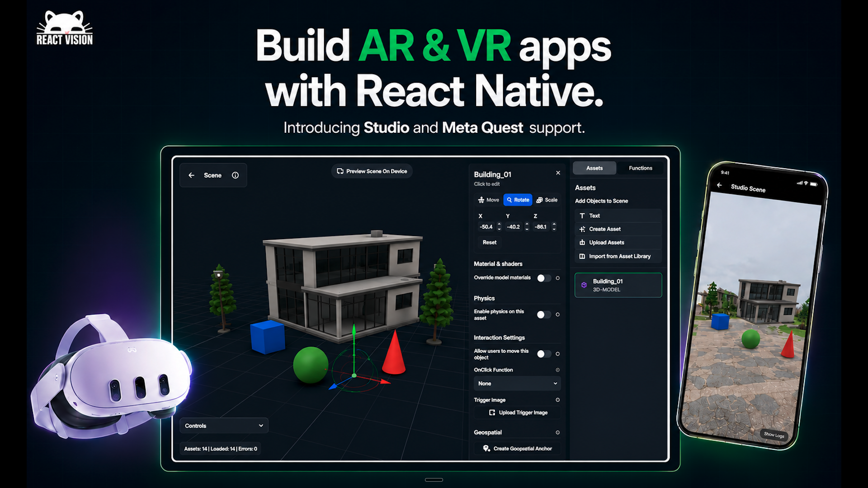The image size is (868, 488).
Task: Select the Rotate transform mode
Action: coord(518,200)
